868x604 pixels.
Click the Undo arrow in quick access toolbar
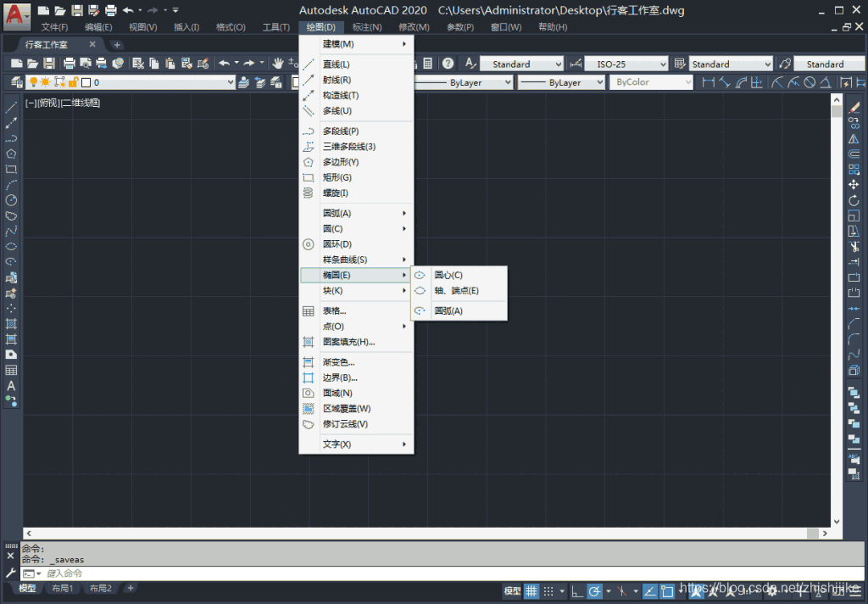click(x=128, y=10)
